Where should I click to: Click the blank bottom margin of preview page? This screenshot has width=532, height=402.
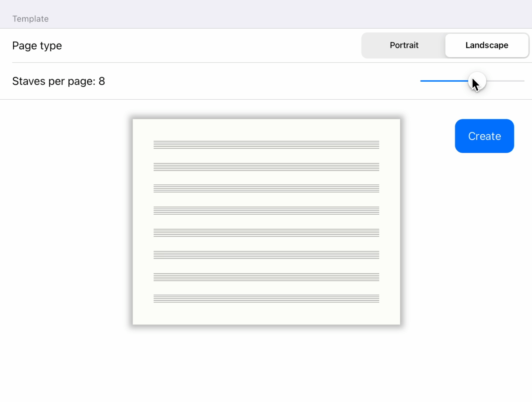click(266, 314)
